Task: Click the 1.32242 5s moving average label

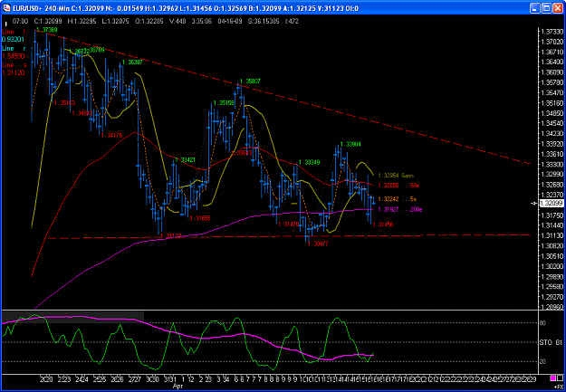Action: [398, 199]
